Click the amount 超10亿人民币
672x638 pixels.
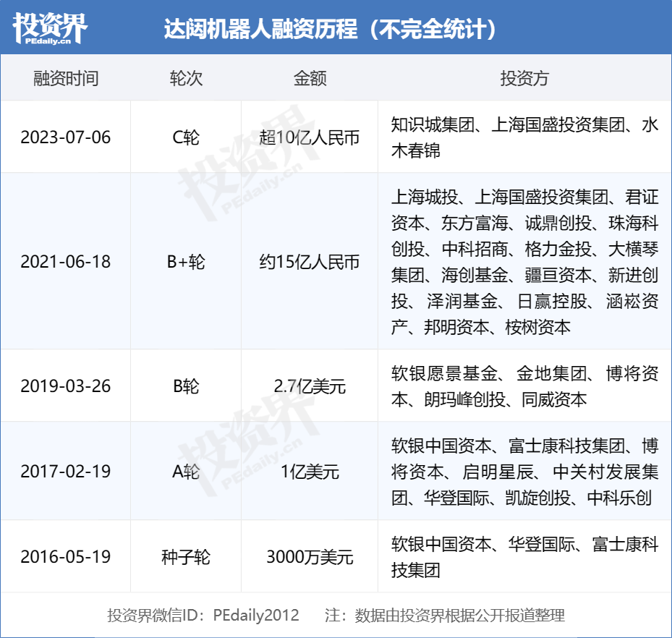pos(310,137)
